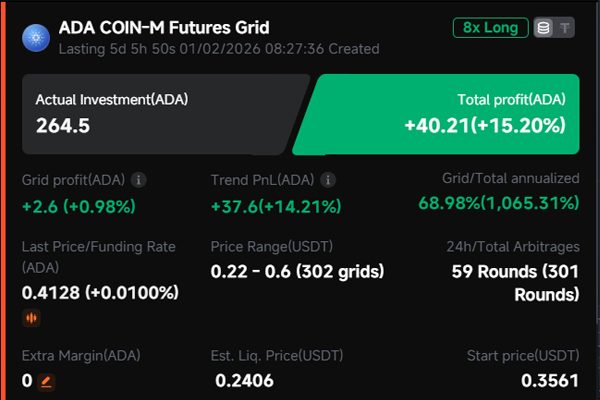The image size is (600, 400).
Task: Open the coin stack icon beside 8x Long
Action: 541,28
